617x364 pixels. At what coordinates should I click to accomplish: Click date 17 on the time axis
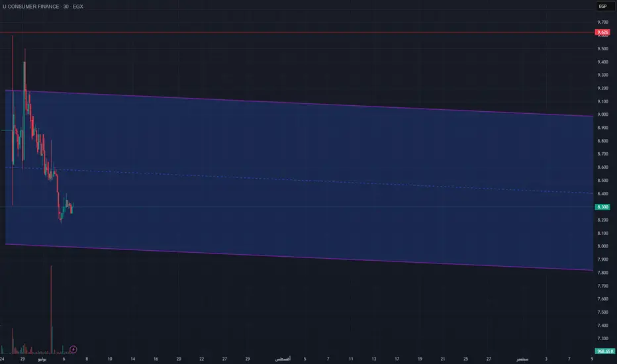397,359
